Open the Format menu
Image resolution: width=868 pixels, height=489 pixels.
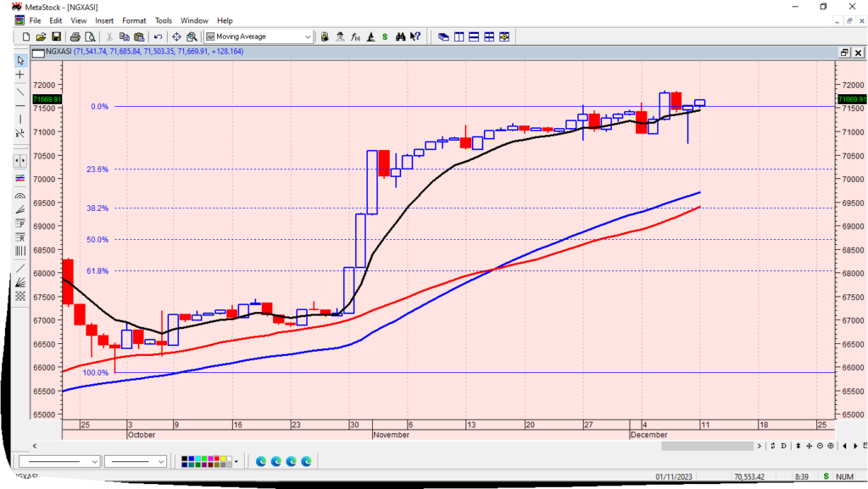tap(134, 20)
